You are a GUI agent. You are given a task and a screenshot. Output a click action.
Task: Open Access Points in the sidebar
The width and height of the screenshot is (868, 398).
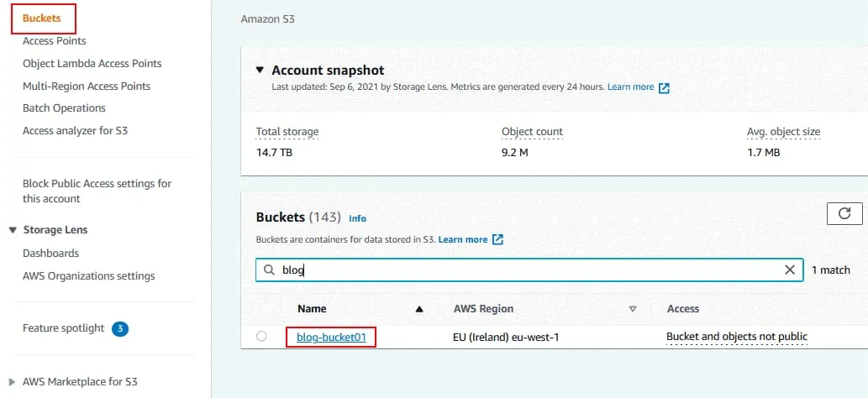tap(54, 40)
